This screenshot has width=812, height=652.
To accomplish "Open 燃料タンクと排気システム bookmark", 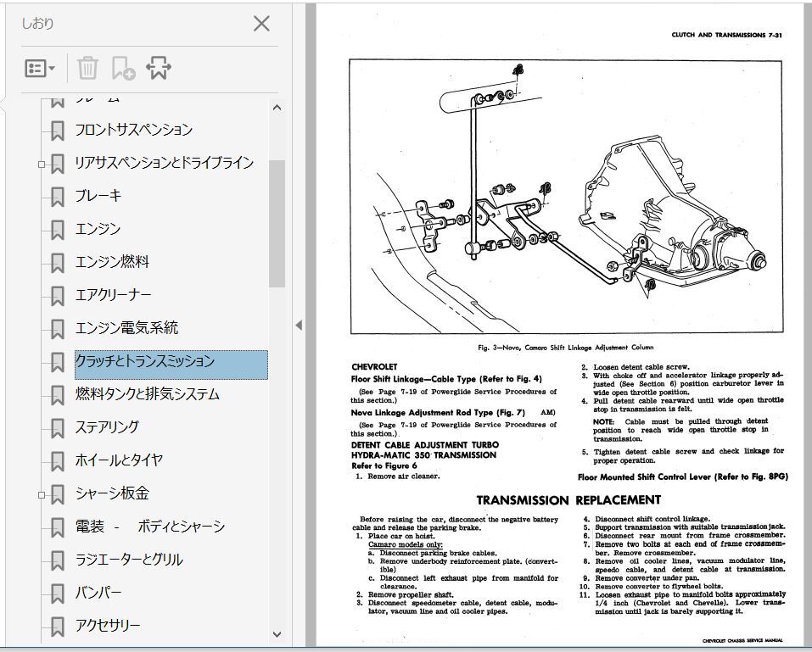I will pos(147,394).
